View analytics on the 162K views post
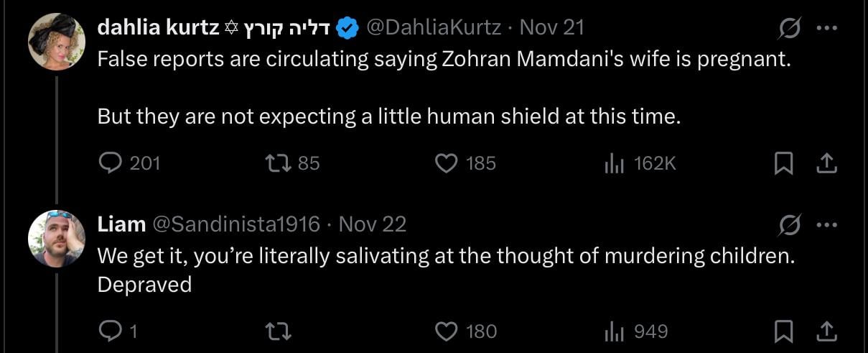 point(612,164)
